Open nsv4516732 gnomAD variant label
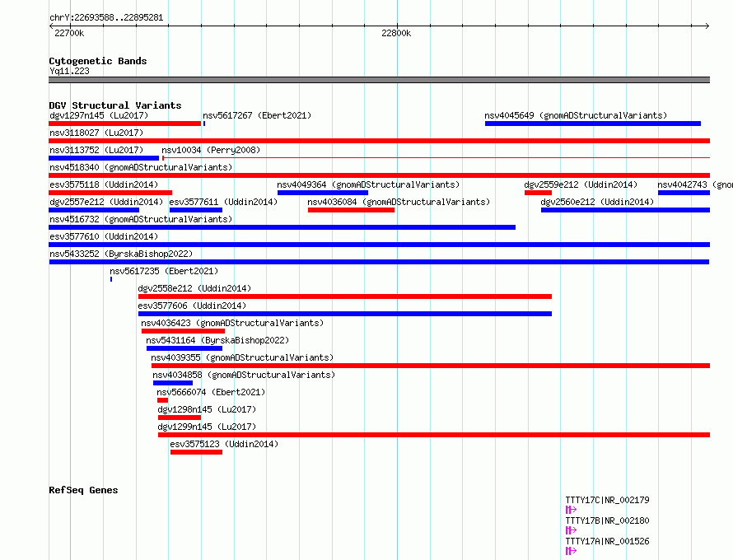 coord(141,219)
